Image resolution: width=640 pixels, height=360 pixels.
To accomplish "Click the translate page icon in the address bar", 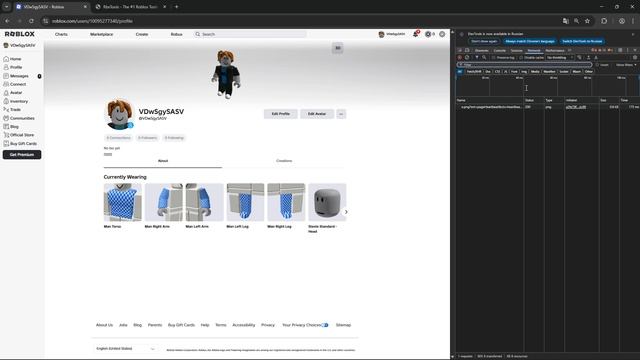I will 566,21.
